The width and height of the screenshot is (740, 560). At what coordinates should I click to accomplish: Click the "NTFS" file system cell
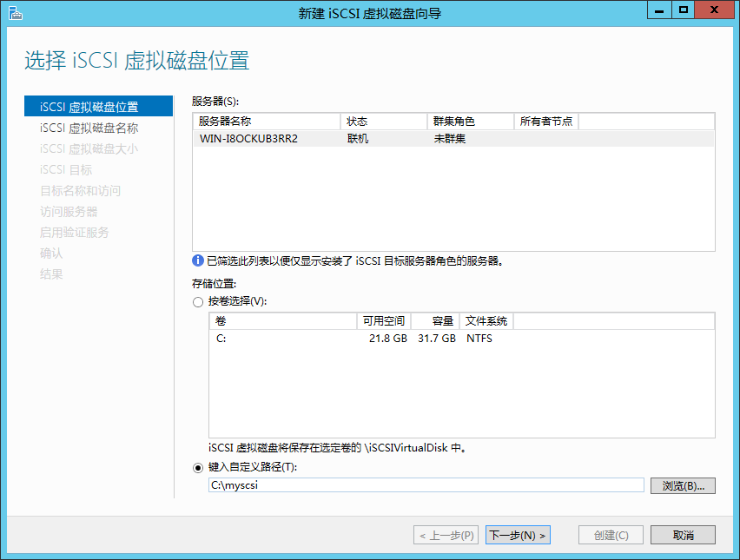[x=479, y=339]
